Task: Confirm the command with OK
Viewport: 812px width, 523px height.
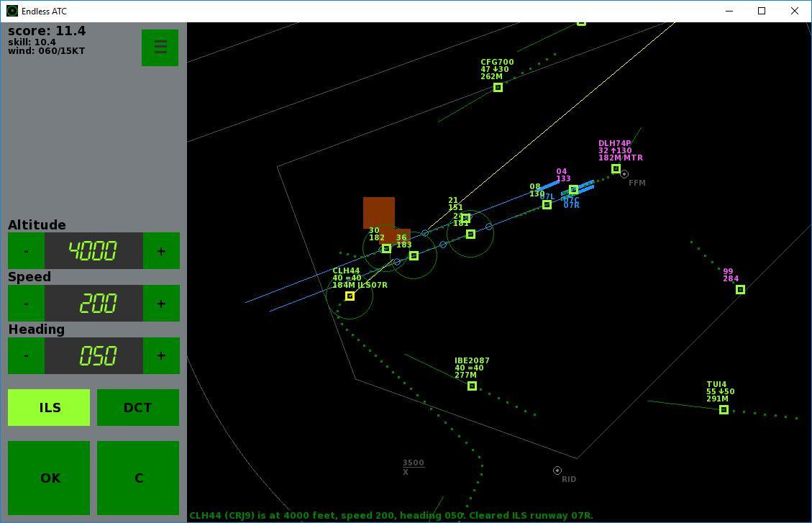Action: [x=49, y=478]
